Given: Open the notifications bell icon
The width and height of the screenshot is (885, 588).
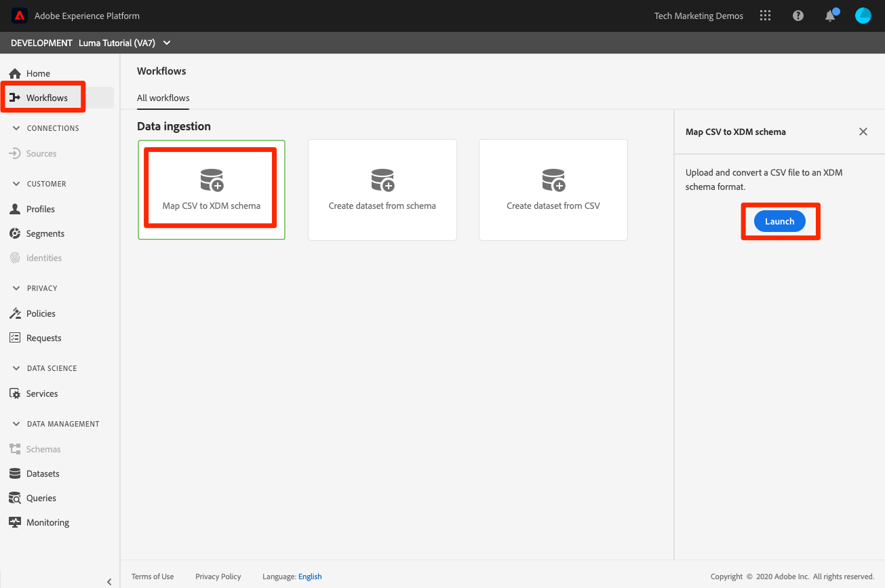Looking at the screenshot, I should click(831, 16).
